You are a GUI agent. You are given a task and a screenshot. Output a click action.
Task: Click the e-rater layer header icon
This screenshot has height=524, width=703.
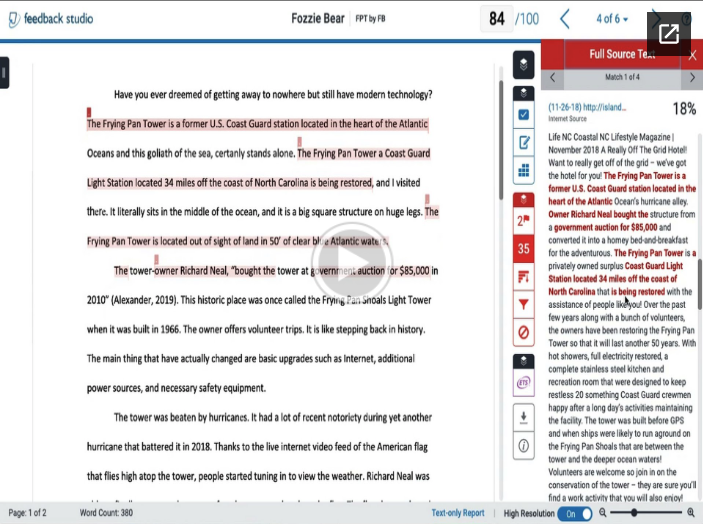coord(523,361)
